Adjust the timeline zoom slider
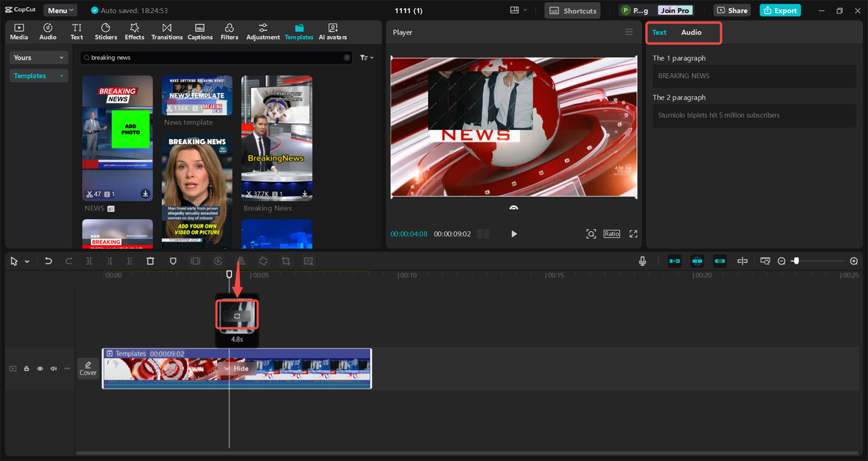 [796, 261]
